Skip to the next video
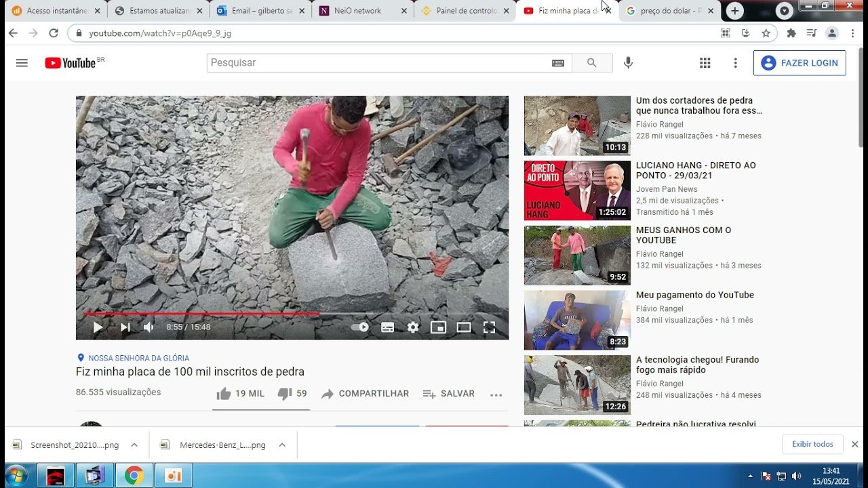 tap(125, 327)
